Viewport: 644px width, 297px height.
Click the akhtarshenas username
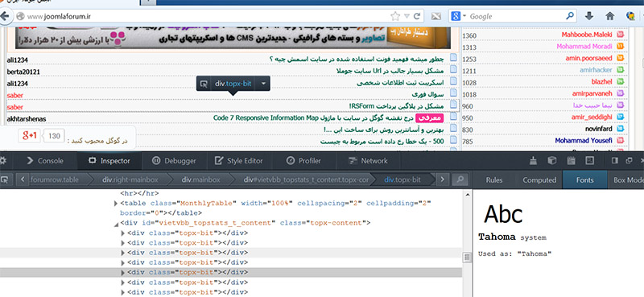coord(27,119)
